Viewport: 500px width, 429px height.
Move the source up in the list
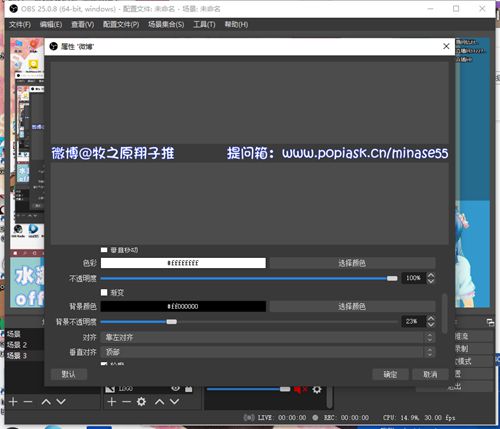point(159,402)
